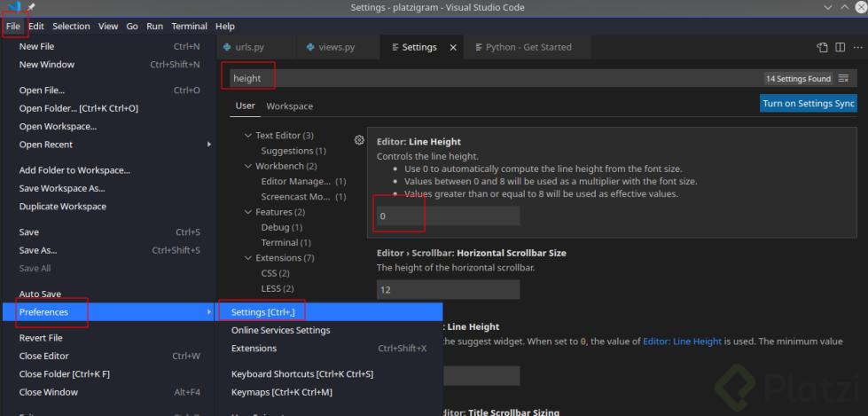Image resolution: width=868 pixels, height=416 pixels.
Task: Collapse the Workbench tree section
Action: click(x=248, y=166)
